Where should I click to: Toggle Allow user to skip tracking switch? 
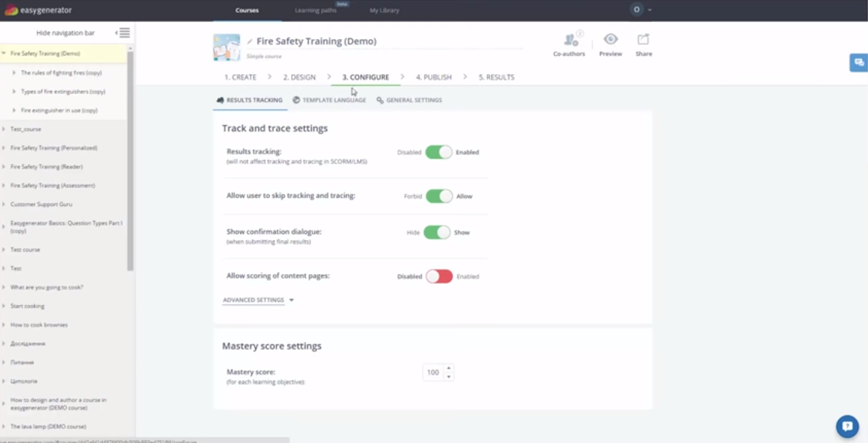[439, 196]
